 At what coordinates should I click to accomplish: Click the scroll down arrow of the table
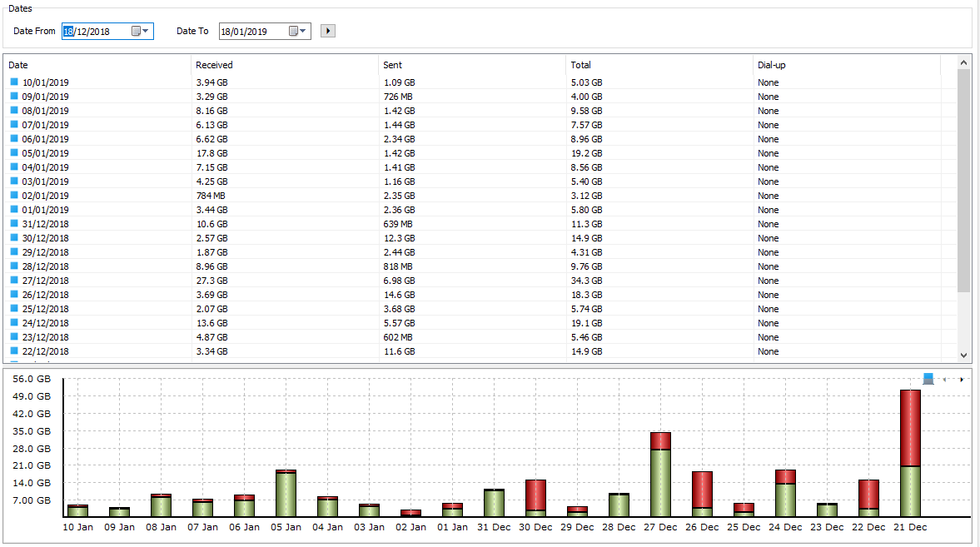tap(963, 355)
